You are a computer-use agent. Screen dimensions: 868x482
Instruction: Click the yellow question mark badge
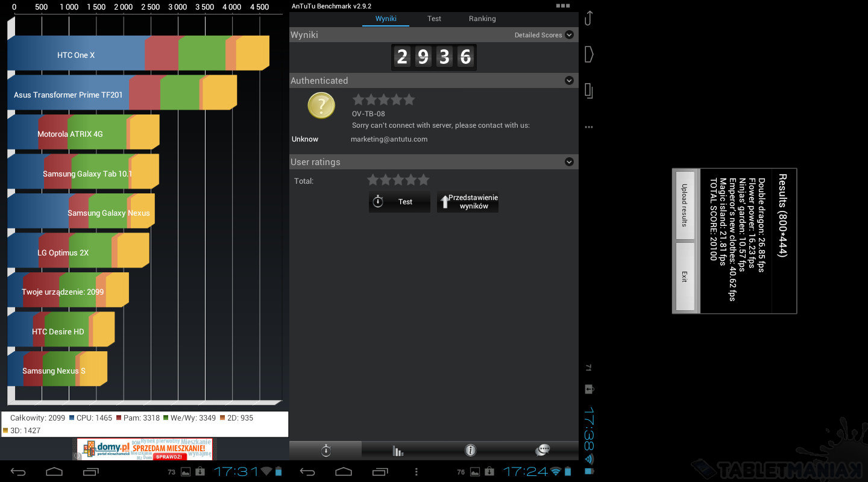(321, 106)
